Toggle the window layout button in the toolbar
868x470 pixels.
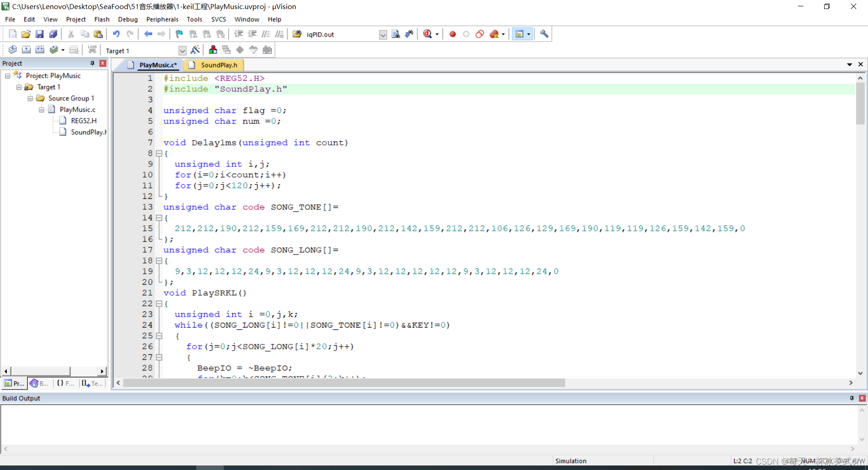click(x=519, y=34)
